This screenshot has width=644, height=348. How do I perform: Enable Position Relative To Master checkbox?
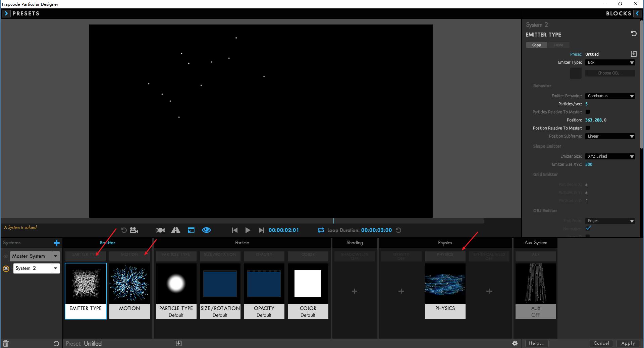point(588,128)
